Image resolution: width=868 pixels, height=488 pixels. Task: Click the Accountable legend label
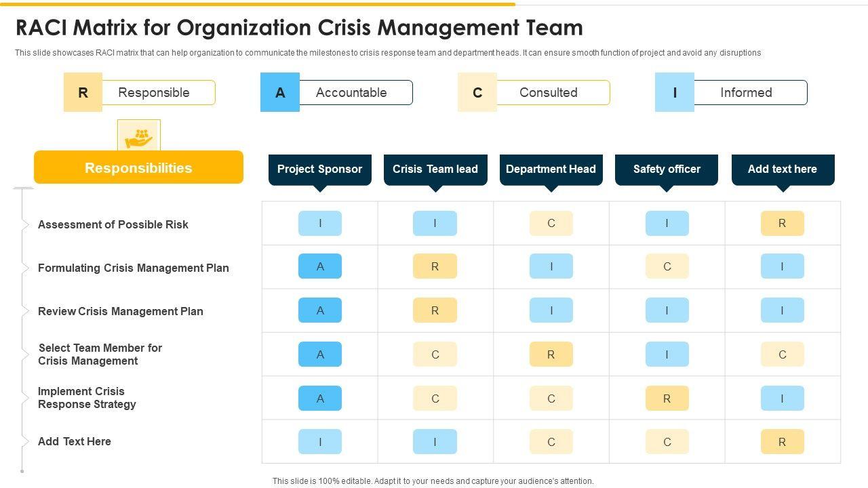[x=351, y=93]
